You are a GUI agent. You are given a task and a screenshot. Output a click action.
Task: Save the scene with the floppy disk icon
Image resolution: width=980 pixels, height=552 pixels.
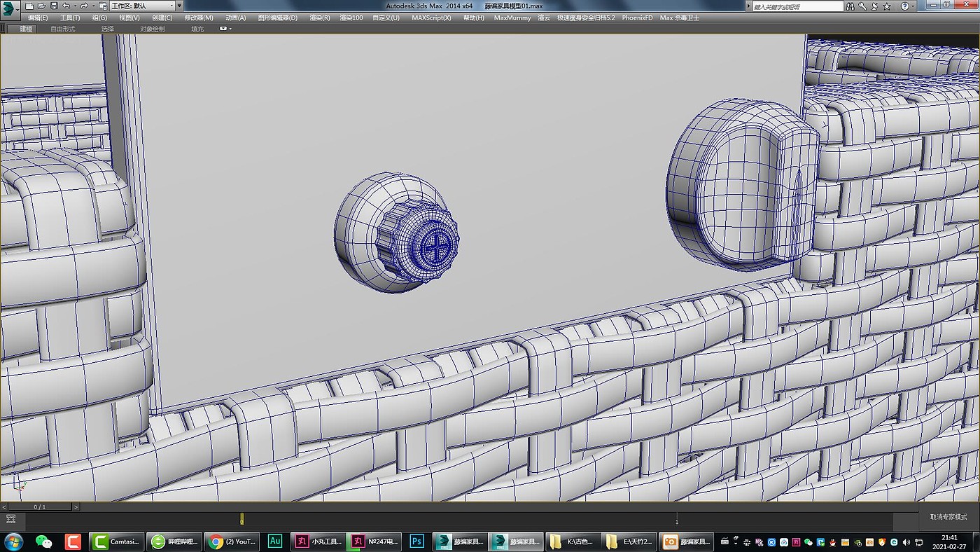54,6
